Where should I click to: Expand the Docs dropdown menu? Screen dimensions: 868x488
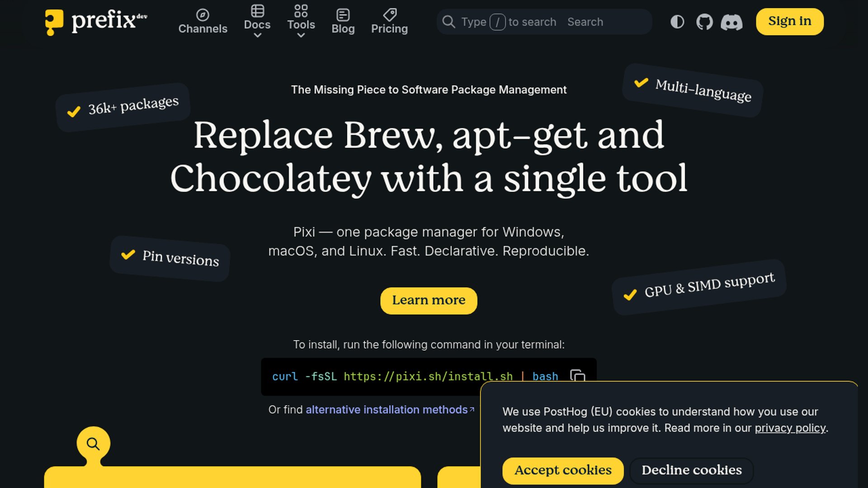point(257,24)
